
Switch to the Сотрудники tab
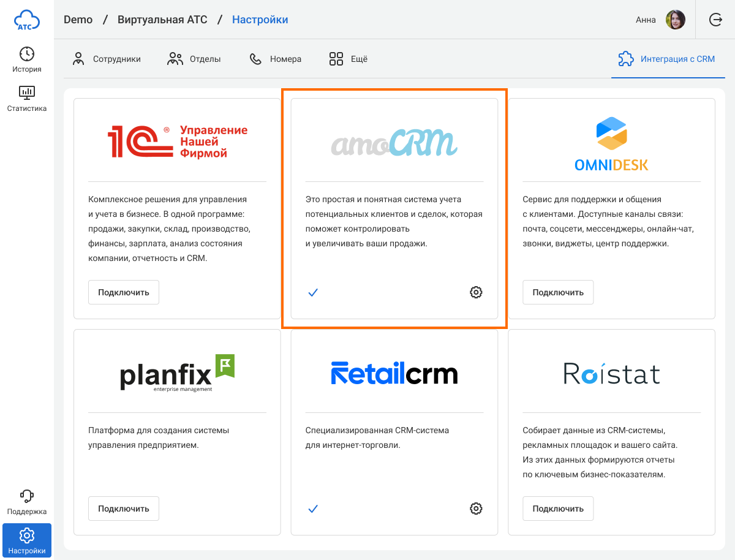[x=107, y=59]
